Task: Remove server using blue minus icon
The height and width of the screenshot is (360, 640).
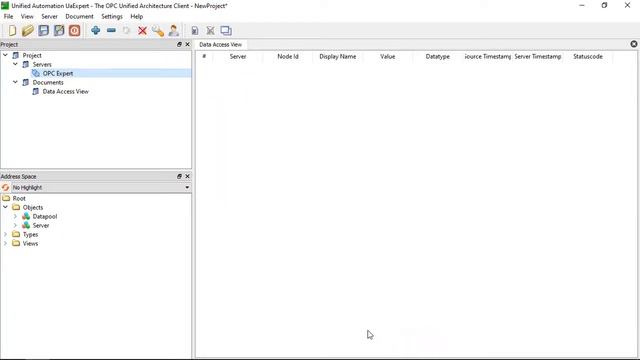Action: click(x=111, y=31)
